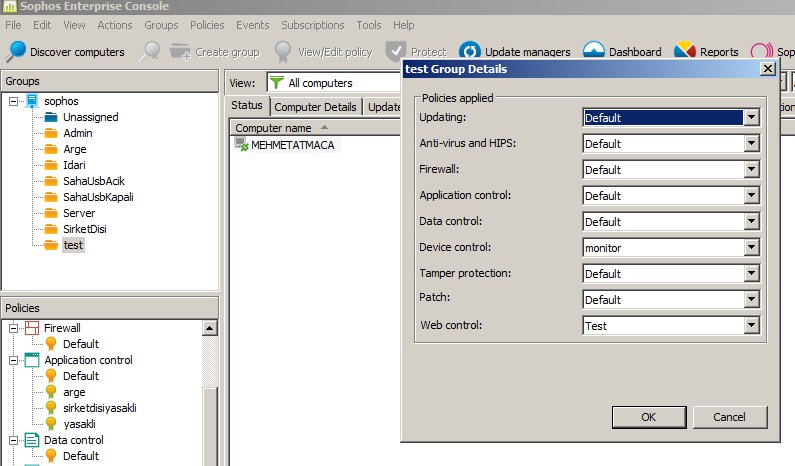Click the sirketdisiyasakli policy ribbon icon
The width and height of the screenshot is (795, 466).
click(51, 407)
